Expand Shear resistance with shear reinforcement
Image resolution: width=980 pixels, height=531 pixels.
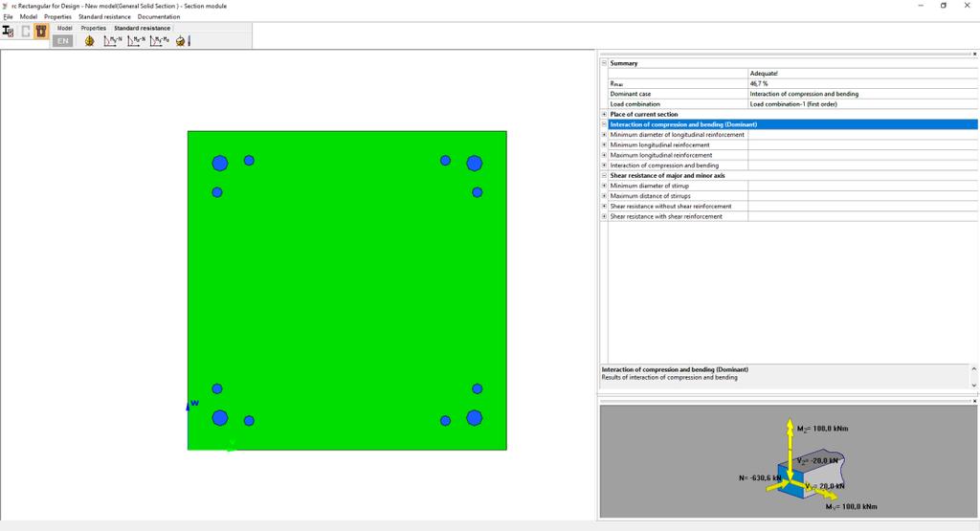[605, 216]
